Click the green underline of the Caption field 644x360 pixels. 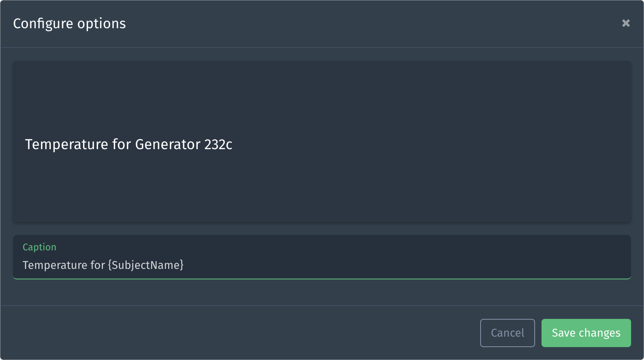tap(322, 278)
